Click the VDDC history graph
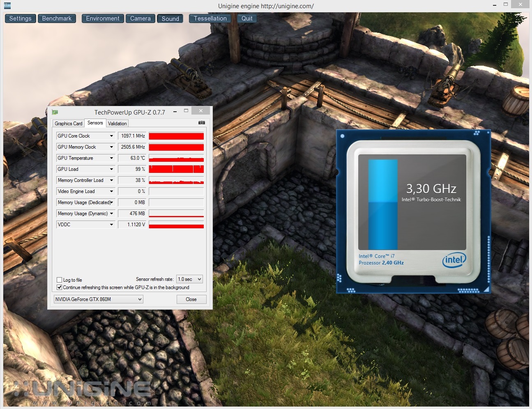Image resolution: width=532 pixels, height=409 pixels. (176, 225)
